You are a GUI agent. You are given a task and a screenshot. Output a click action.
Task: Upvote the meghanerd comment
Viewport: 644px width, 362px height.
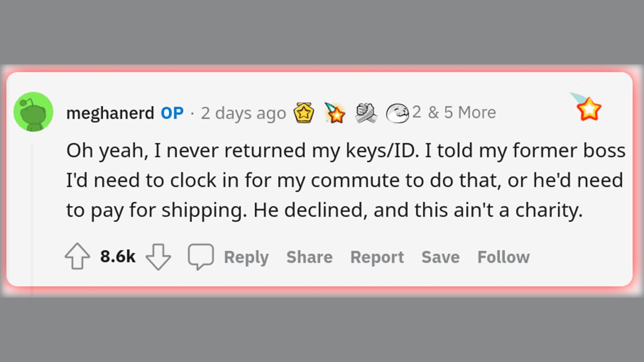coord(77,257)
